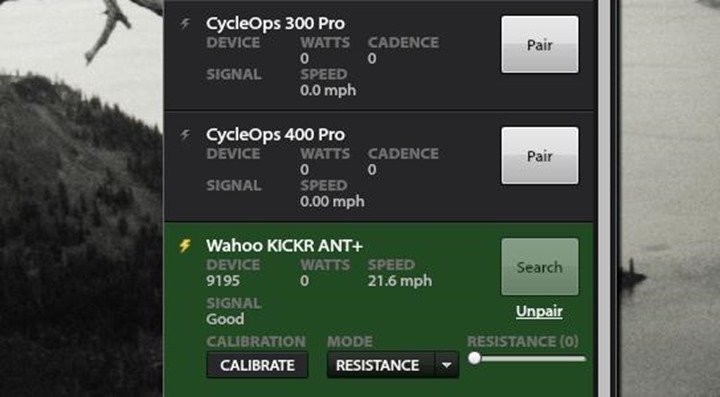Click the lightning icon beside CycleOps 300 Pro
This screenshot has height=397, width=720.
[185, 23]
